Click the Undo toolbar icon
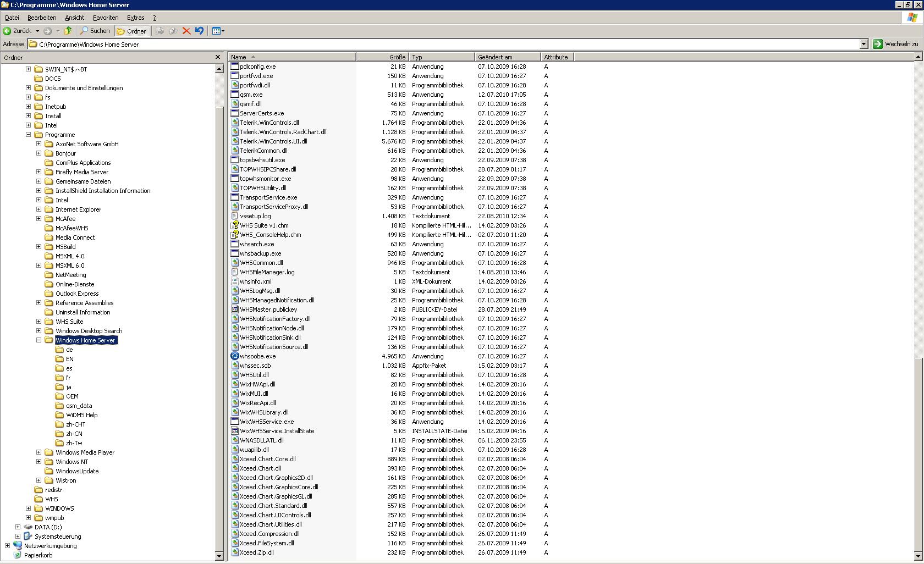The width and height of the screenshot is (924, 564). [199, 31]
